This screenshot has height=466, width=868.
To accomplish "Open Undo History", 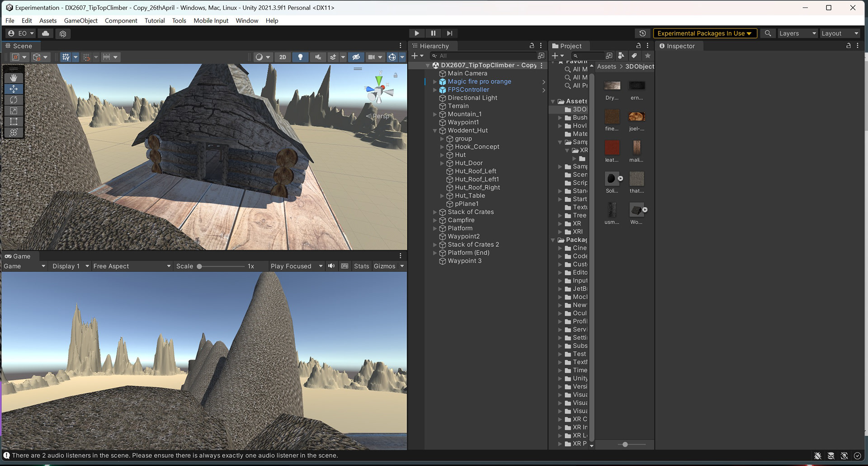I will coord(642,33).
